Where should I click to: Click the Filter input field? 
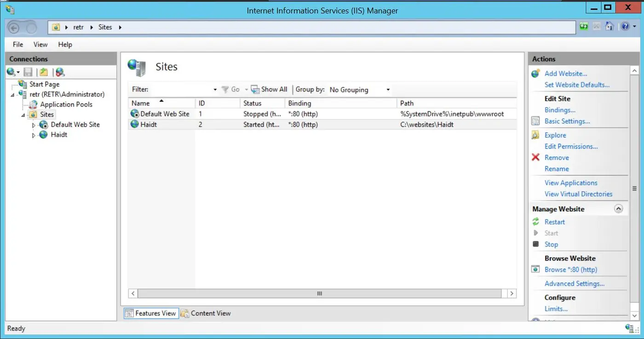coord(182,90)
